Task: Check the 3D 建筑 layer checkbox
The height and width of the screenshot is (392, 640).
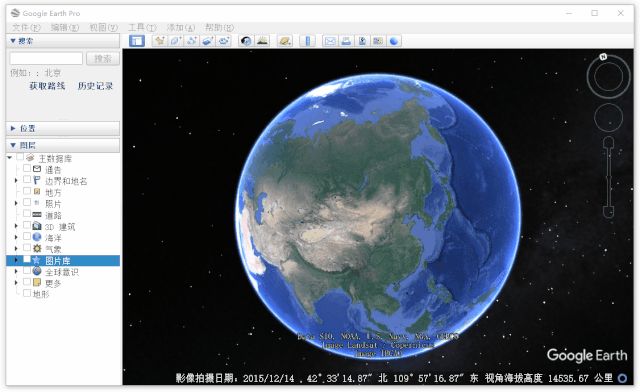Action: coord(27,225)
